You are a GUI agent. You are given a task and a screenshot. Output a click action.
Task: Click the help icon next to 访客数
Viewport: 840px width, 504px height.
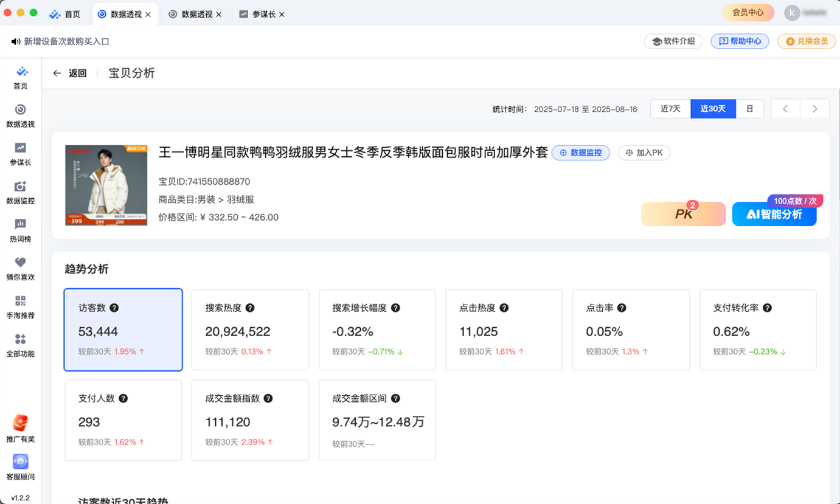point(114,308)
